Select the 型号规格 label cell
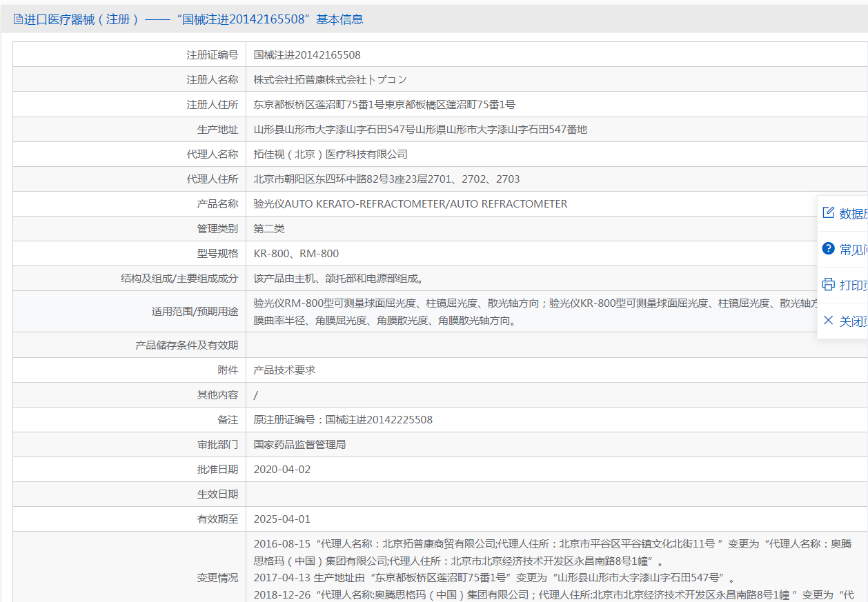 130,253
